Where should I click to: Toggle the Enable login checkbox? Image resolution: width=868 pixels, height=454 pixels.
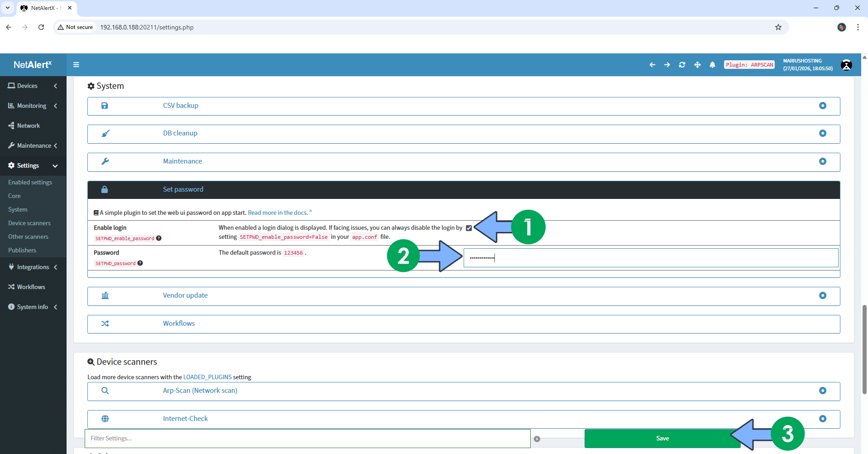(469, 228)
